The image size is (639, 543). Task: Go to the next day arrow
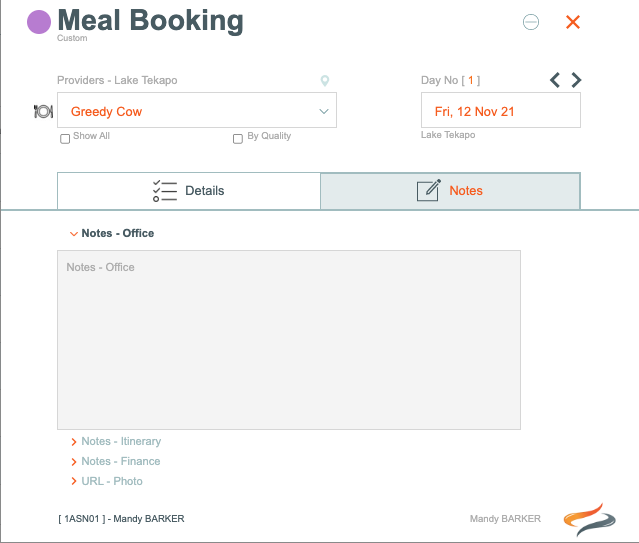(576, 80)
